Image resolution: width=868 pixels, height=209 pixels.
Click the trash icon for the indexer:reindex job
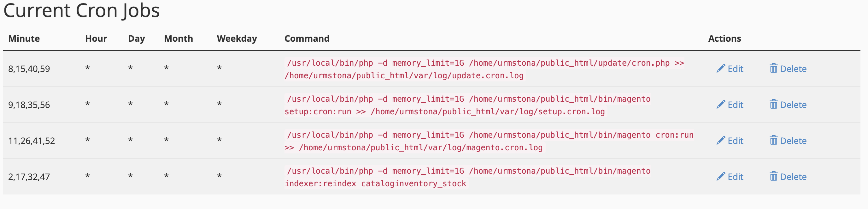(774, 176)
